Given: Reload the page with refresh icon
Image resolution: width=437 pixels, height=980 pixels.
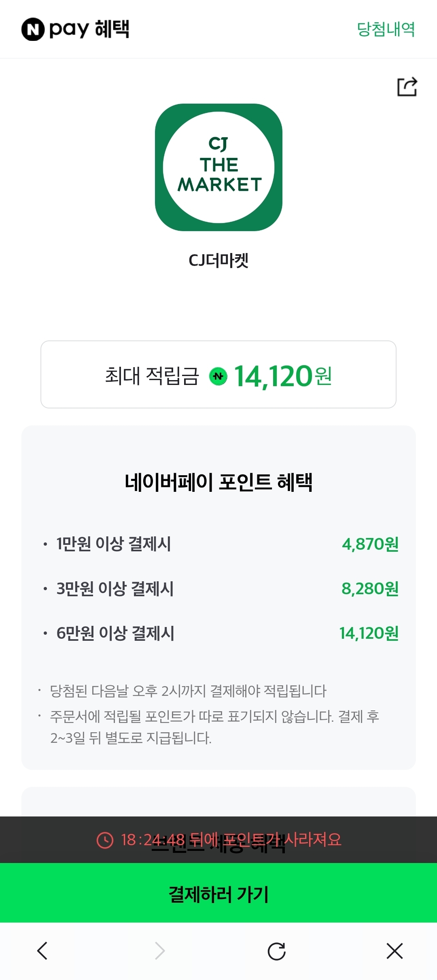Looking at the screenshot, I should [277, 951].
